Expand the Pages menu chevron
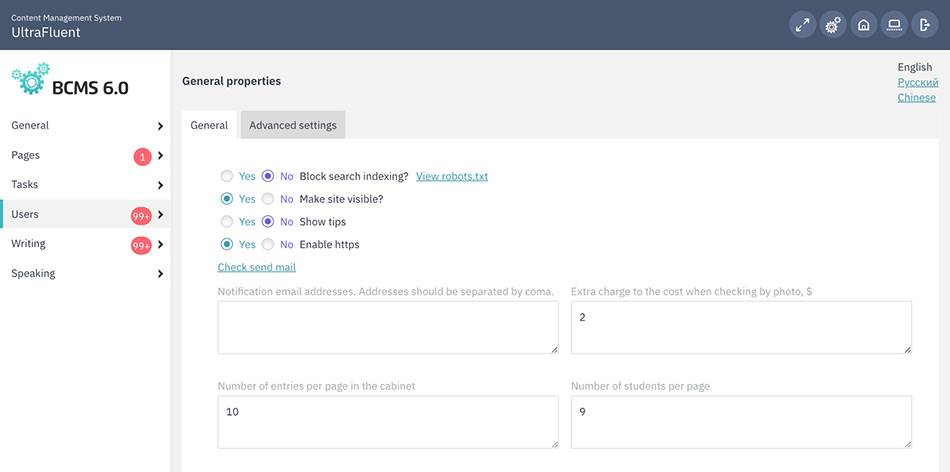This screenshot has height=472, width=950. coord(161,156)
